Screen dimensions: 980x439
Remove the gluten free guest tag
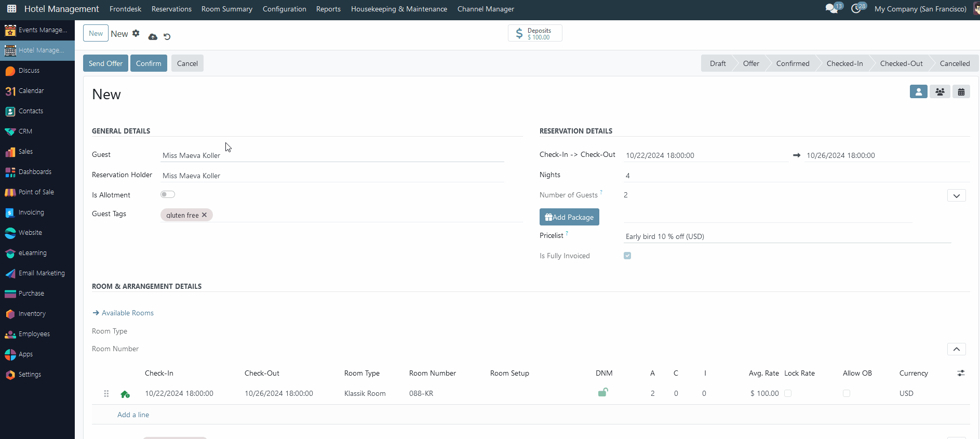coord(204,215)
